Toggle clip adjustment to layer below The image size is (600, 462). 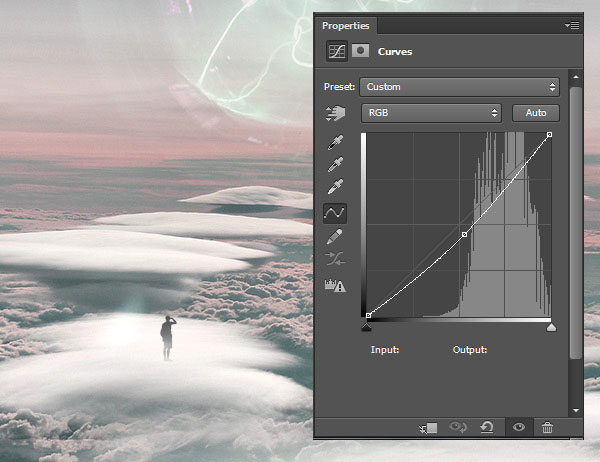pos(429,427)
